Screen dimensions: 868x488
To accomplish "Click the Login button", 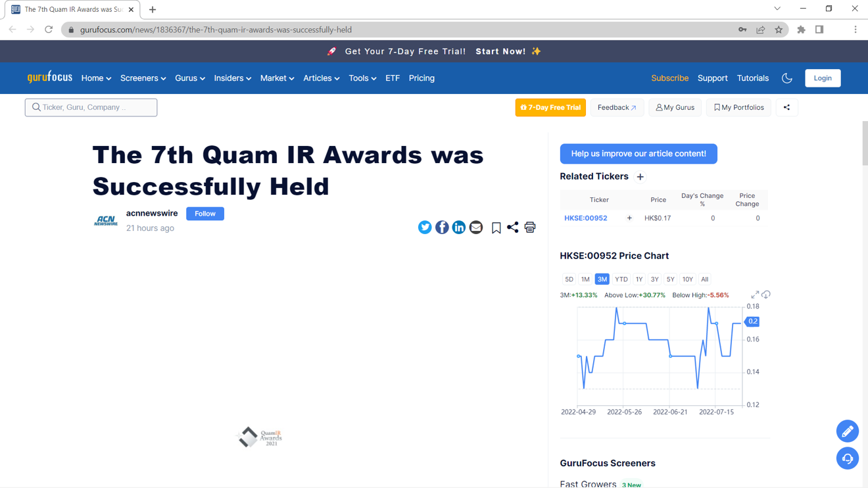I will 823,78.
